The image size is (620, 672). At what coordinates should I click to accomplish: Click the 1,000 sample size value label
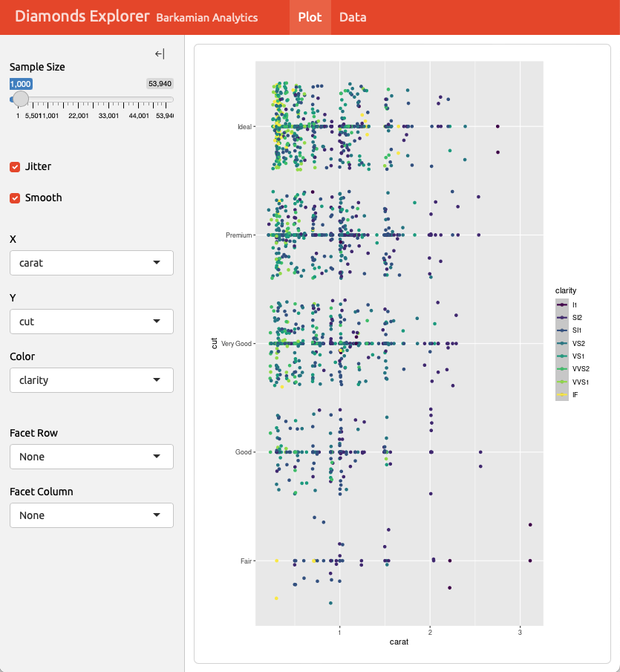pos(20,84)
